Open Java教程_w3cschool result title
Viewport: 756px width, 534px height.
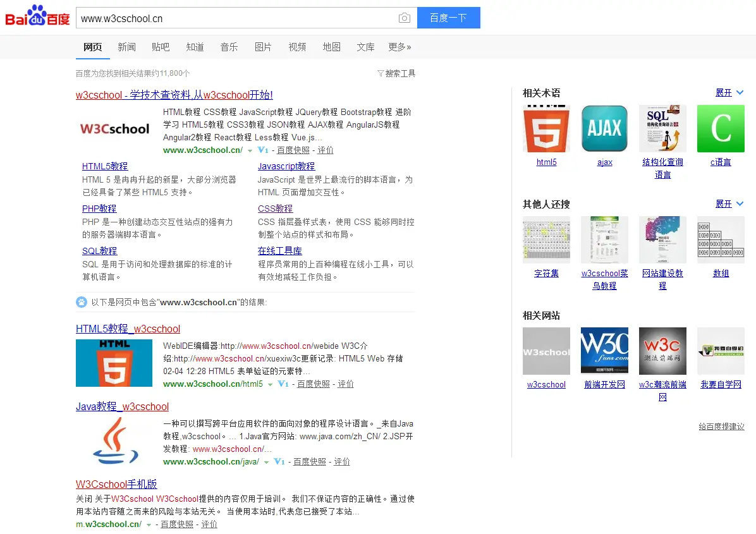tap(122, 406)
